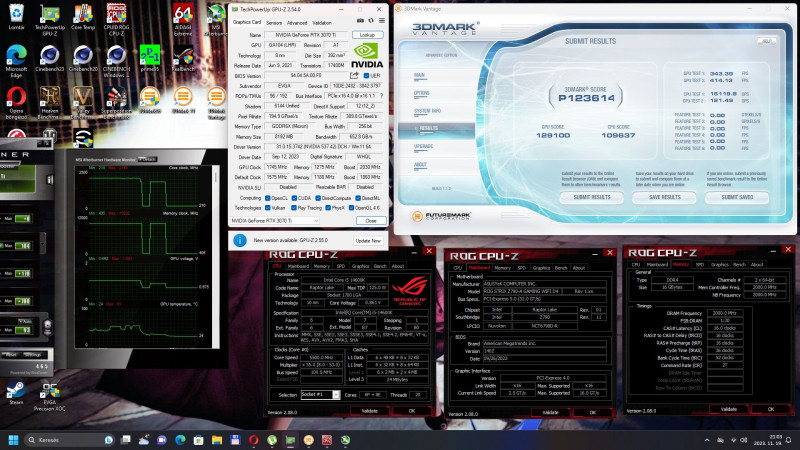Open the RealBench desktop shortcut
Image resolution: width=800 pixels, height=450 pixels.
click(x=183, y=58)
